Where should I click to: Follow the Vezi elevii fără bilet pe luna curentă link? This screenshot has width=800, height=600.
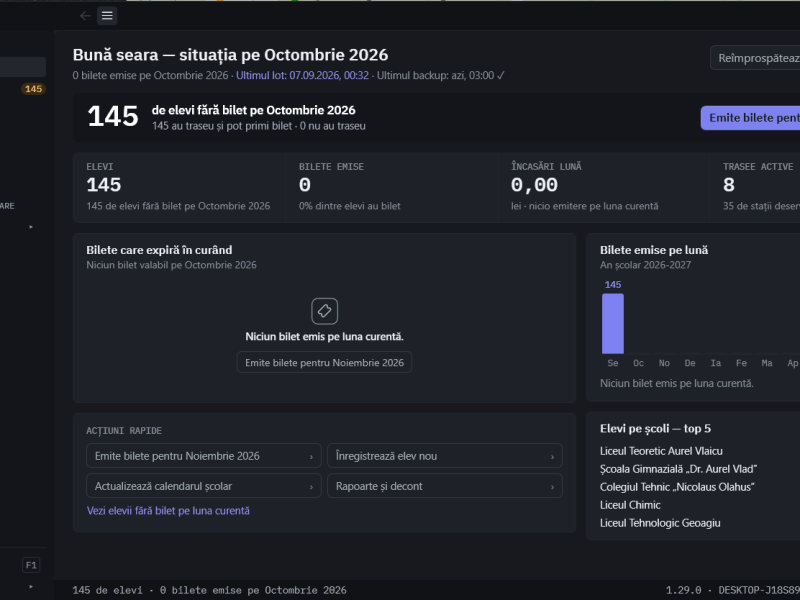pos(168,511)
